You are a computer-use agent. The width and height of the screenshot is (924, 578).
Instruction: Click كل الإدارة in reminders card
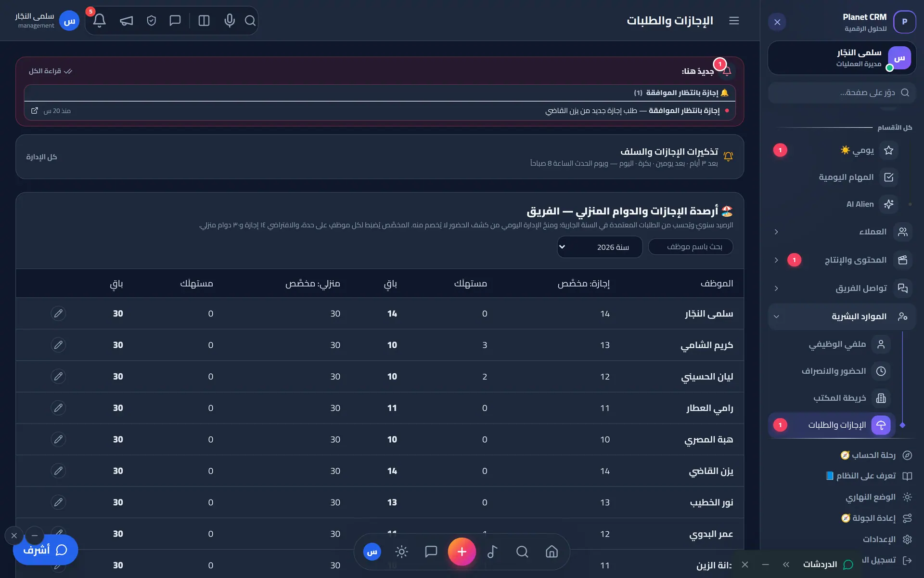point(41,157)
